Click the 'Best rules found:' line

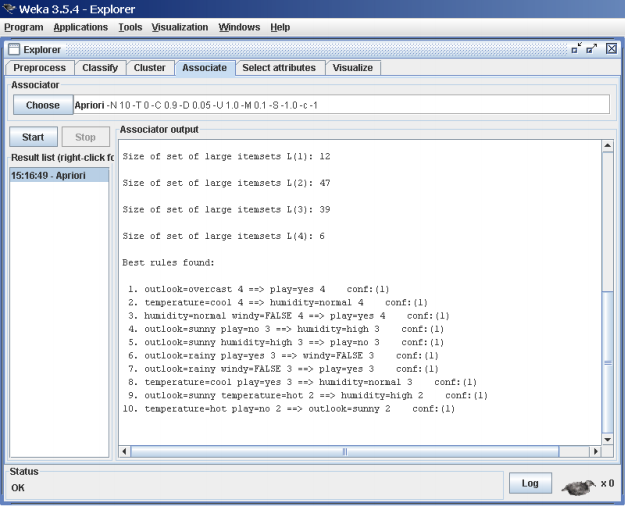tap(168, 263)
